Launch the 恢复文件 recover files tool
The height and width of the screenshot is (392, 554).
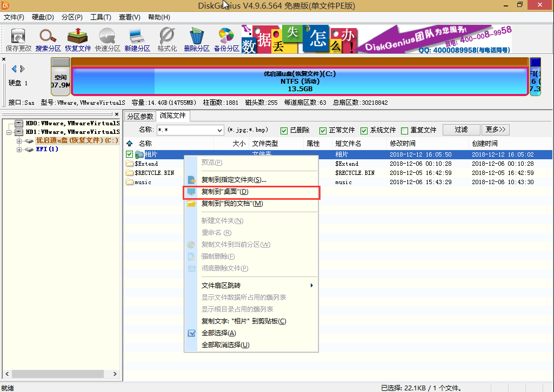[x=78, y=39]
